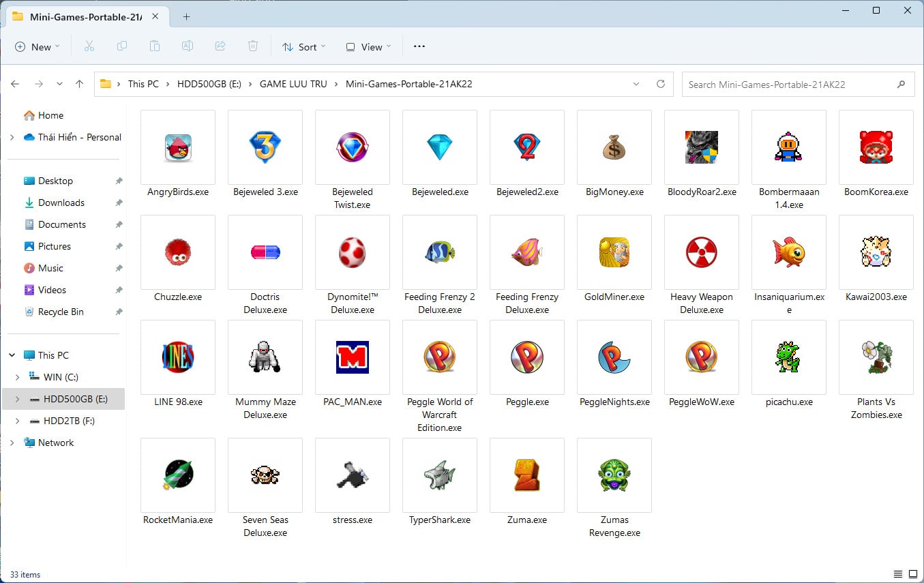The image size is (924, 583).
Task: Click HDD500GB (E:) breadcrumb in address bar
Action: [209, 84]
